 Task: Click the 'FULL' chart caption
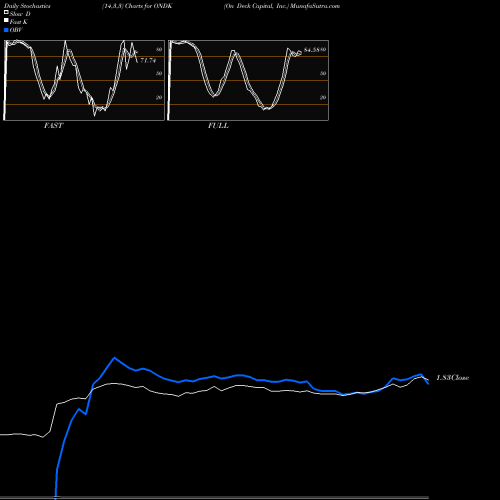point(218,126)
